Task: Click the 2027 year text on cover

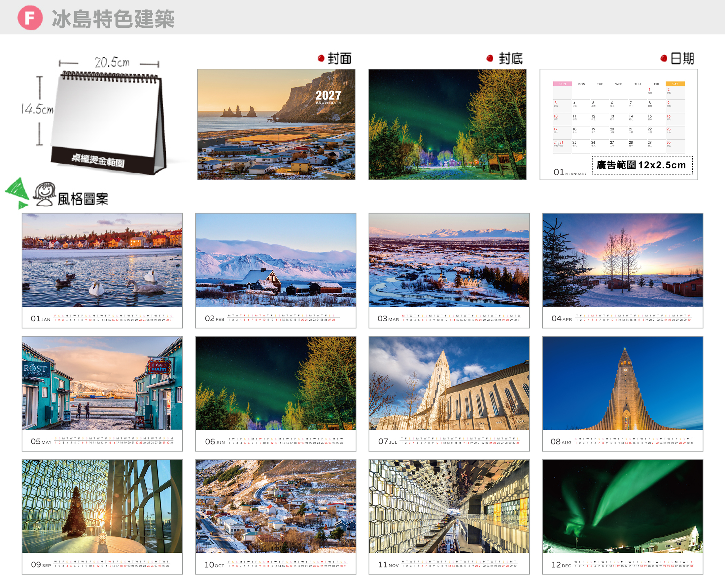Action: (x=328, y=95)
